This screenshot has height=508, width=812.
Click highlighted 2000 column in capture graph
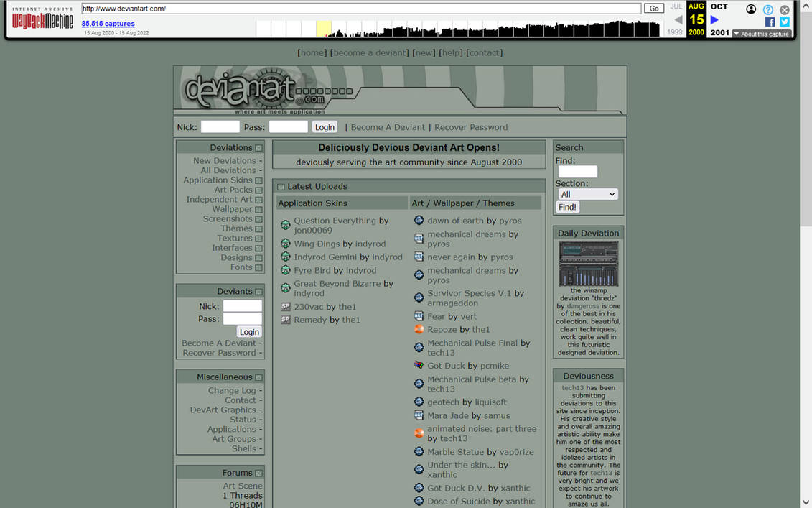[324, 29]
